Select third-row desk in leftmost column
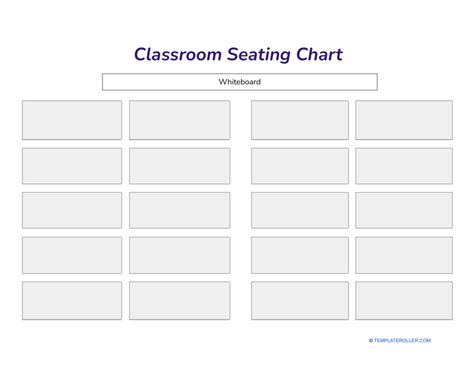The width and height of the screenshot is (474, 366). click(x=72, y=210)
